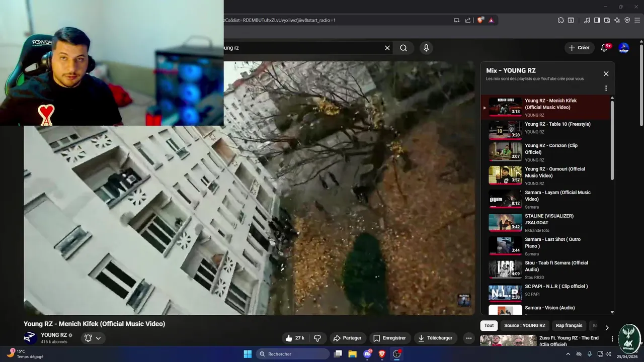Open the three-dot menu of the Mix panel
644x362 pixels.
[606, 88]
